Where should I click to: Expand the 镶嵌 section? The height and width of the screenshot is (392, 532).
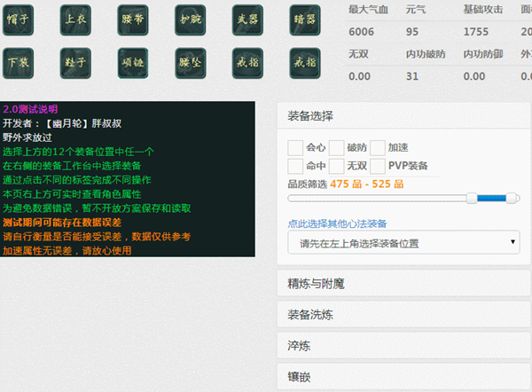[x=403, y=377]
